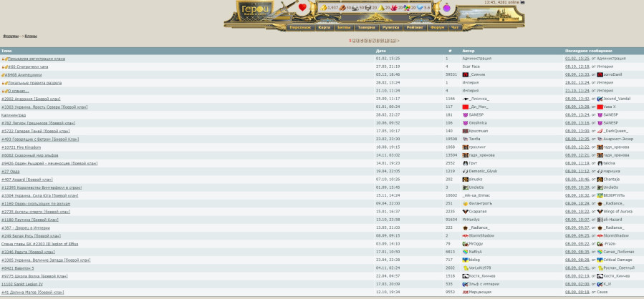Screen dimensions: 644x299
Task: Go to page 11 of forum
Action: click(x=393, y=41)
